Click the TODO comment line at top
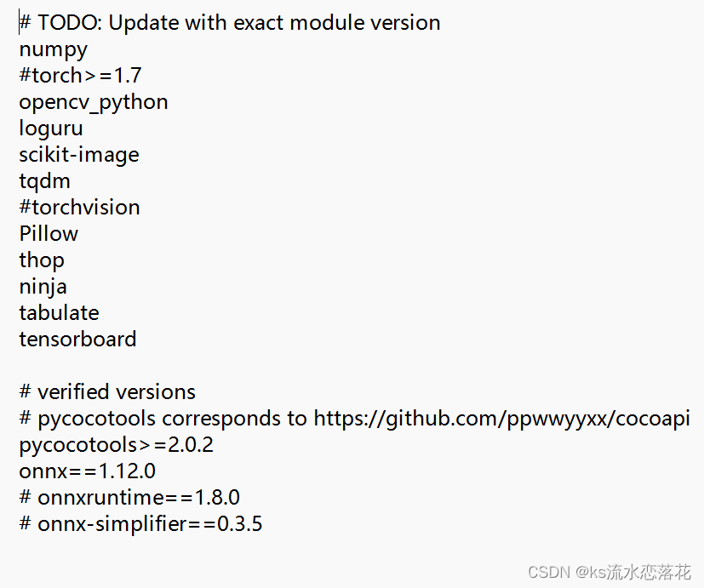Viewport: 704px width, 588px height. point(230,22)
